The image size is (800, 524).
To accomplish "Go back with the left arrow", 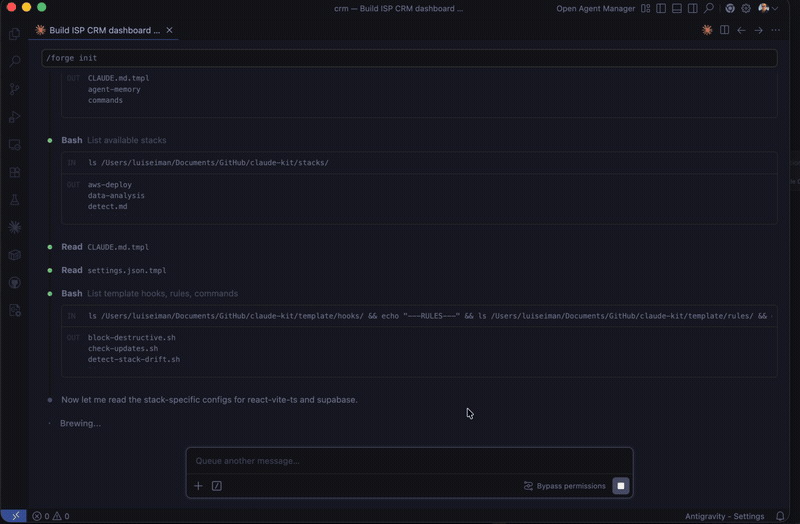I will pos(741,30).
